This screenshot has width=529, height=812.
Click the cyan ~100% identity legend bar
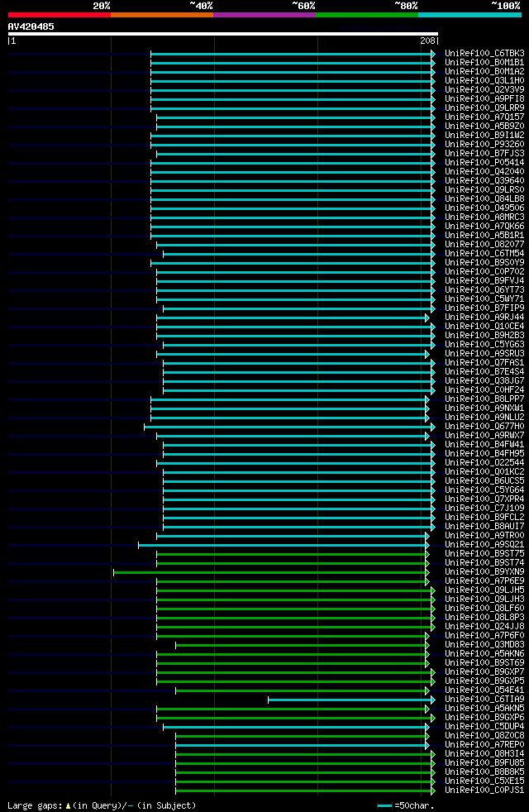tap(469, 15)
